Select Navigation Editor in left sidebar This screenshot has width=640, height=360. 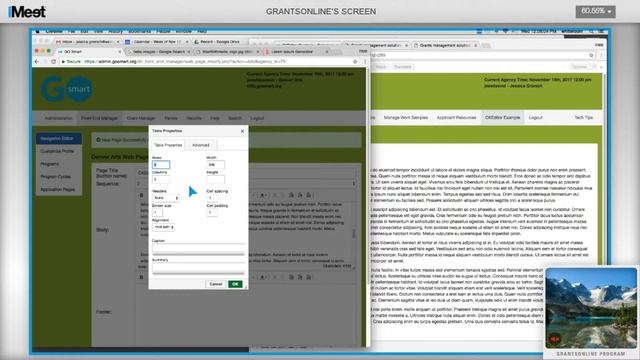click(x=59, y=138)
